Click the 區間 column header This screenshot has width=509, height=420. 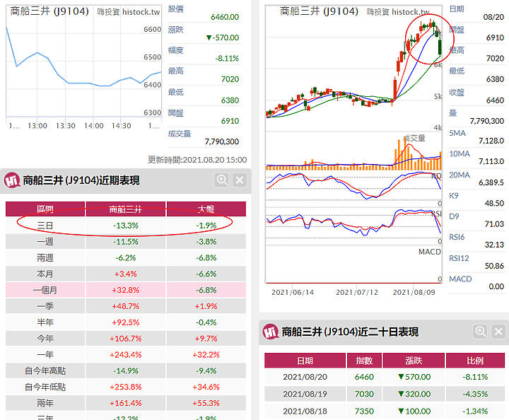point(45,209)
